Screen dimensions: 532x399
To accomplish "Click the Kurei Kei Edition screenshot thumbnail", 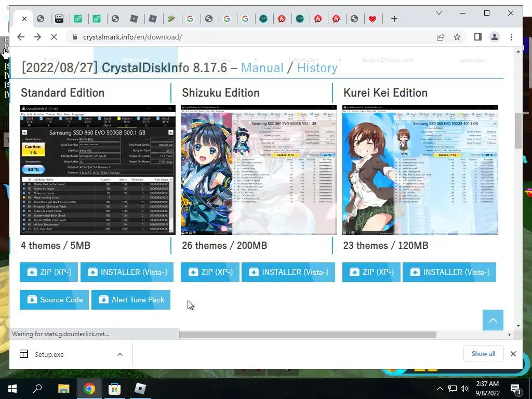I will click(x=420, y=170).
